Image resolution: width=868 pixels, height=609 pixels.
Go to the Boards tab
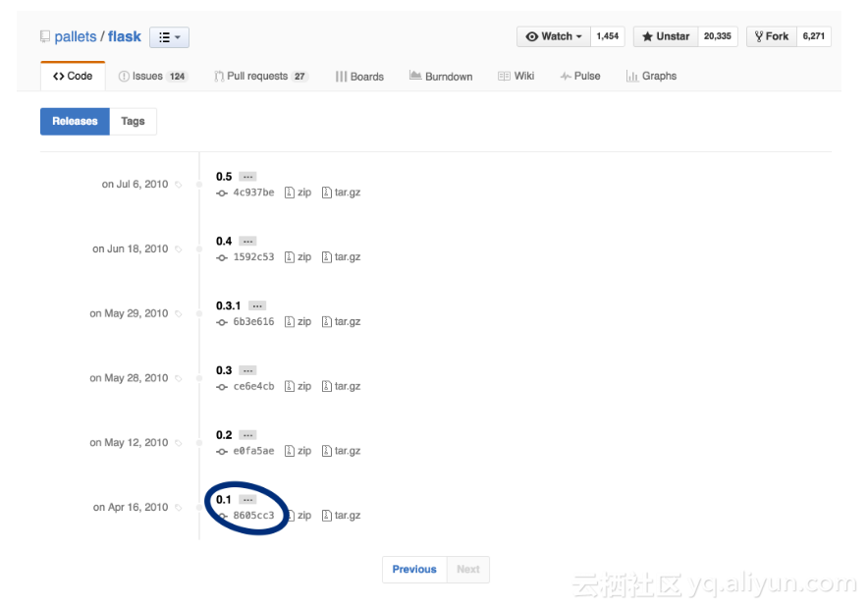[359, 77]
